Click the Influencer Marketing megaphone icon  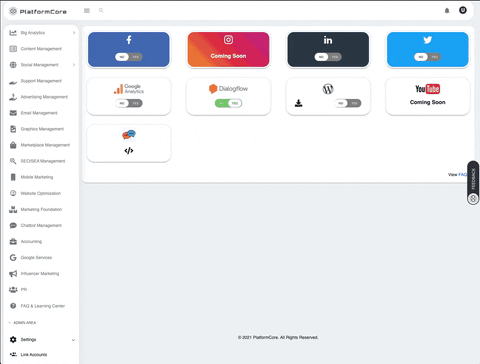(x=13, y=274)
